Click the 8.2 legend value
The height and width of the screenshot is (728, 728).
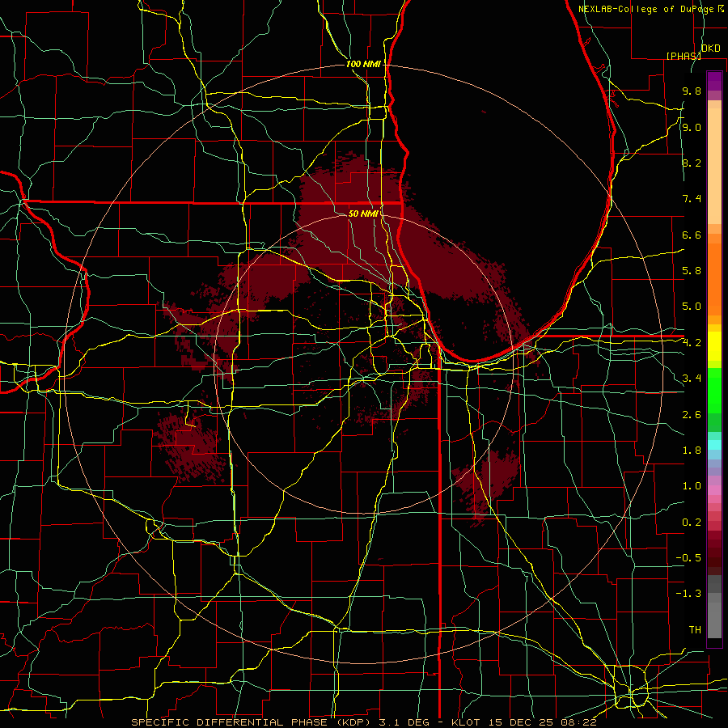(x=692, y=163)
